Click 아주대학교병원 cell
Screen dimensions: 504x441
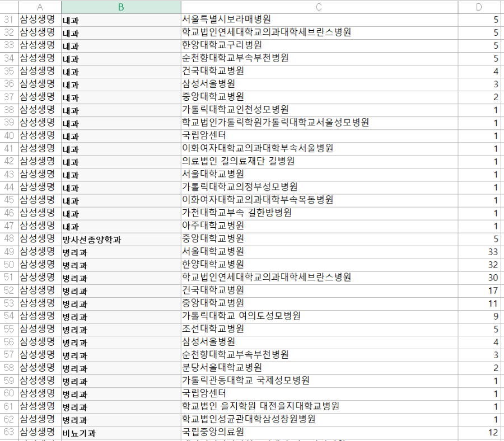(x=319, y=227)
